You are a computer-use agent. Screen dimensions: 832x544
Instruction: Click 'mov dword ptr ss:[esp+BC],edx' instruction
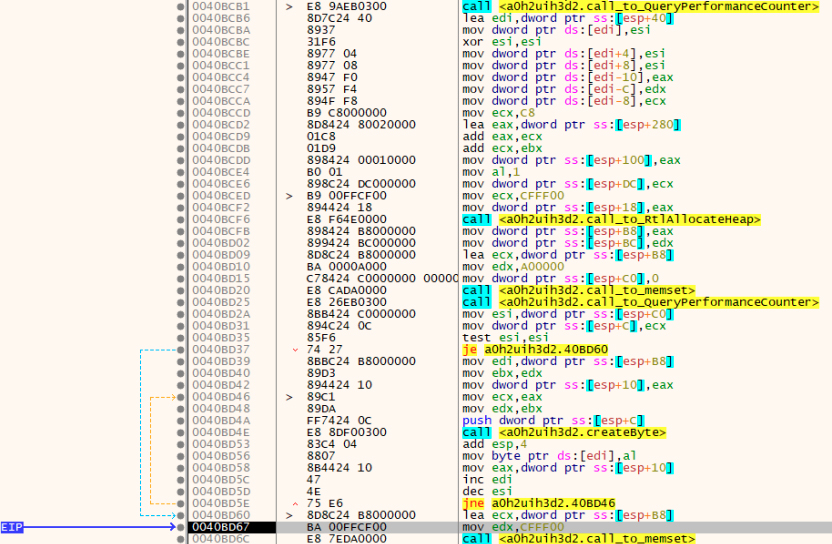coord(568,243)
